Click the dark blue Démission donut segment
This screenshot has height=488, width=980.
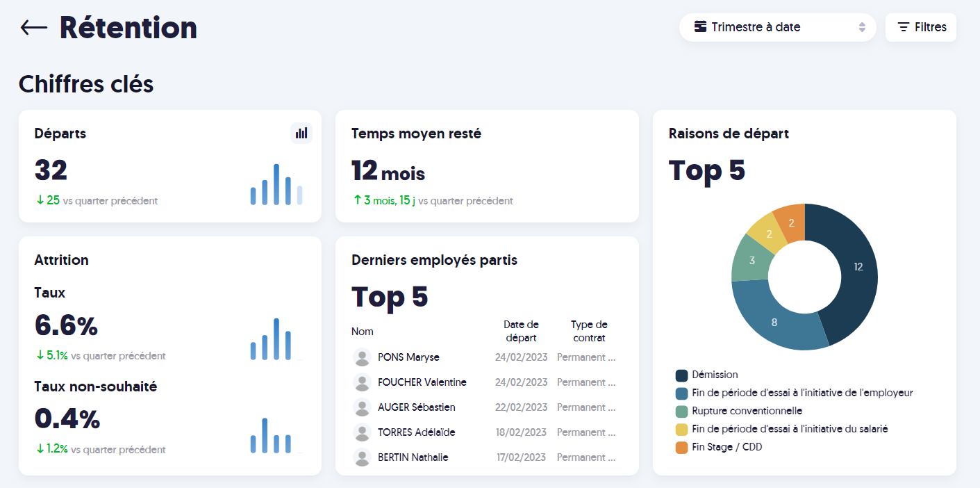(x=859, y=266)
